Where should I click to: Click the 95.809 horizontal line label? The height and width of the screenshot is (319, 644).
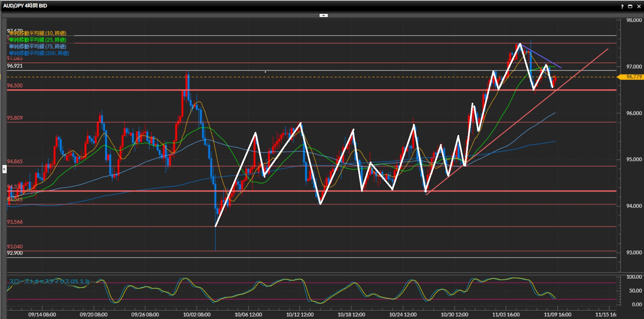15,118
